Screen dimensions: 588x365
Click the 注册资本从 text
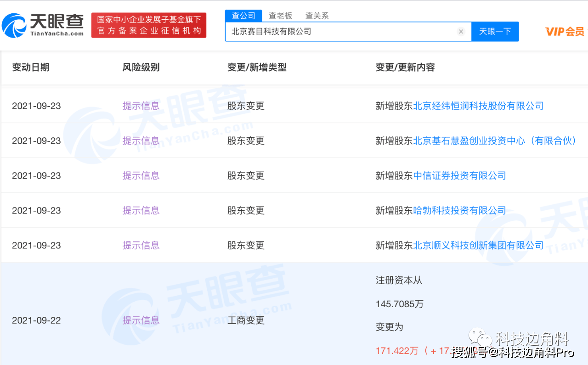399,280
